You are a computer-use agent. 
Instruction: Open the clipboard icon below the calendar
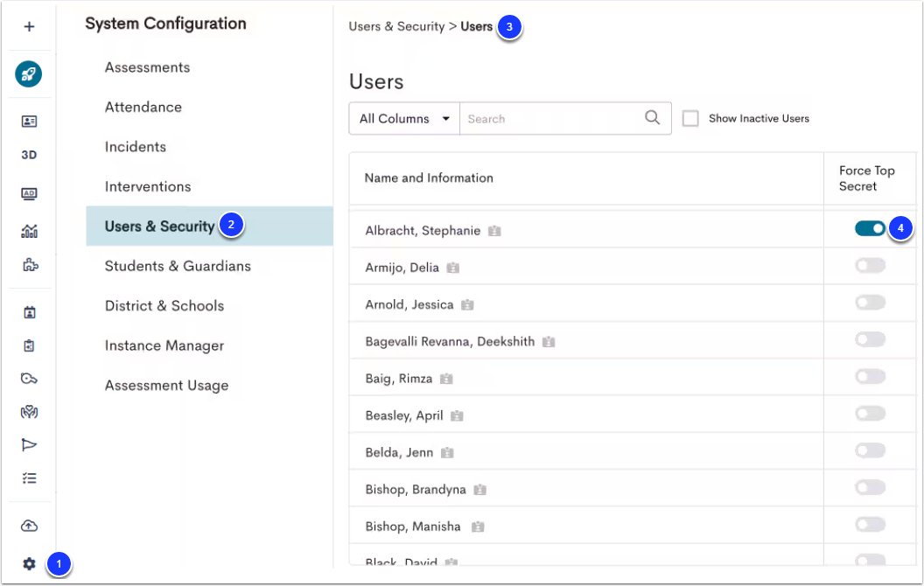tap(29, 345)
